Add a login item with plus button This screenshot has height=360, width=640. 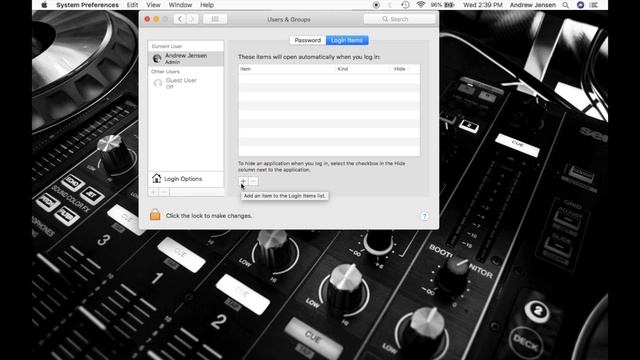243,181
